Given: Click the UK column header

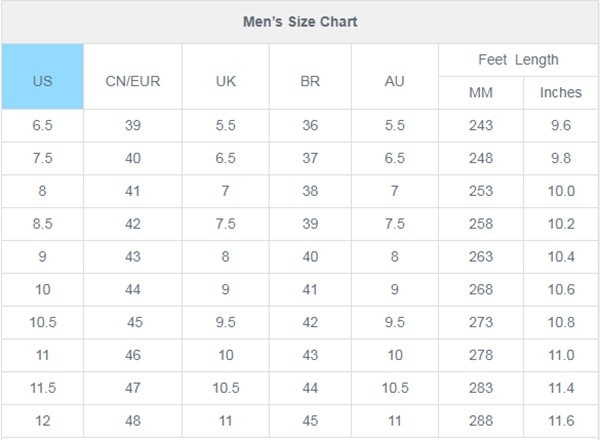Looking at the screenshot, I should pyautogui.click(x=226, y=77).
